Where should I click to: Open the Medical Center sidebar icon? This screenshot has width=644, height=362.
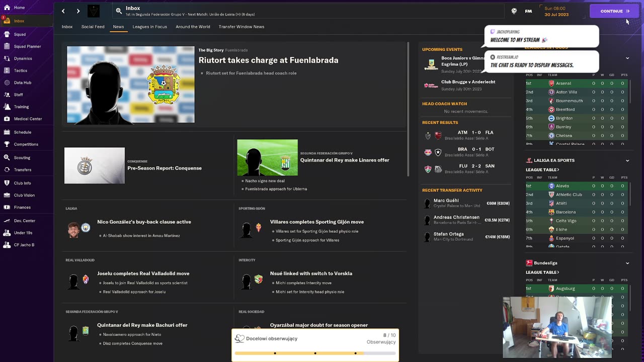(x=7, y=119)
